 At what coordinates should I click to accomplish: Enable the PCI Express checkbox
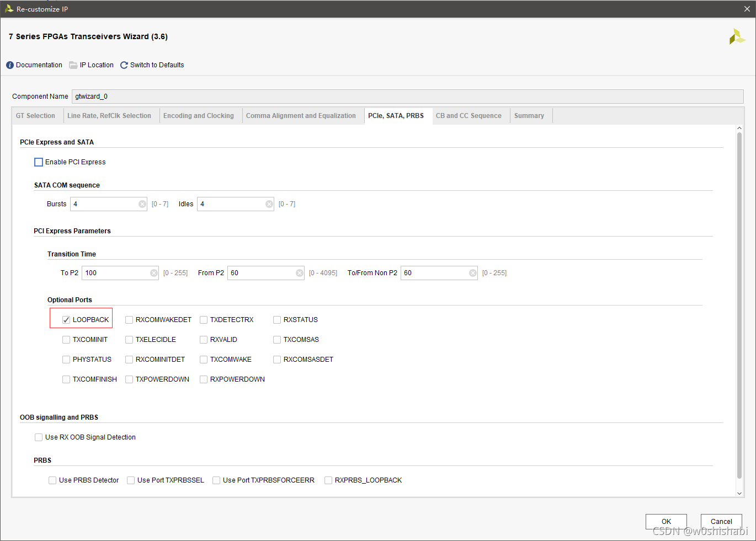click(39, 162)
